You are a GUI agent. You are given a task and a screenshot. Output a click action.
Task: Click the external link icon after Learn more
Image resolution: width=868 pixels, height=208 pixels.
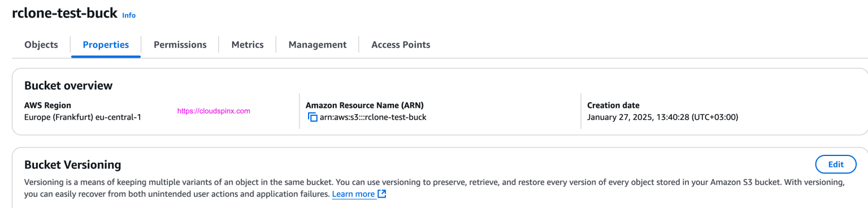[382, 194]
